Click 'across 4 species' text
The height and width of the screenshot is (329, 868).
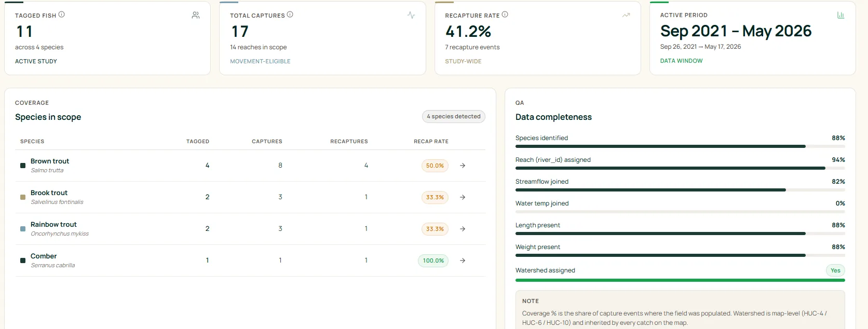click(x=39, y=47)
